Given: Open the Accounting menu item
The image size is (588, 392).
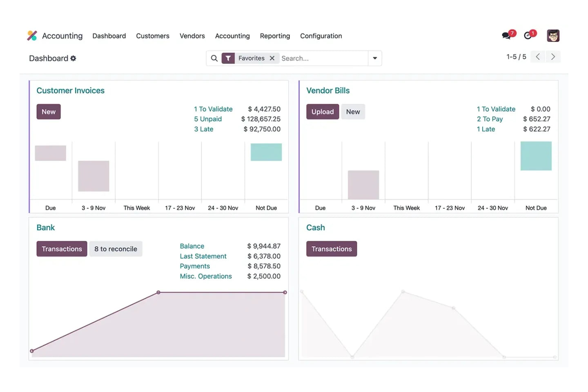Looking at the screenshot, I should tap(232, 36).
